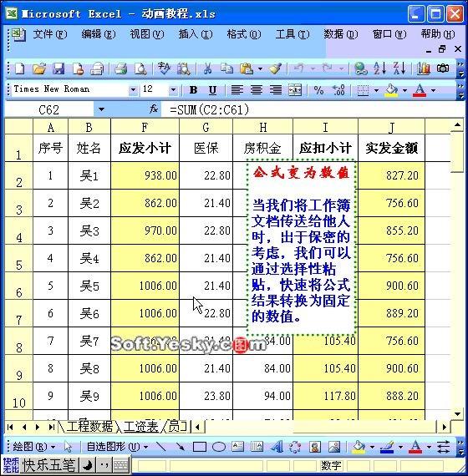This screenshot has height=476, width=468.
Task: Switch to the 工资表 sheet tab
Action: point(140,427)
